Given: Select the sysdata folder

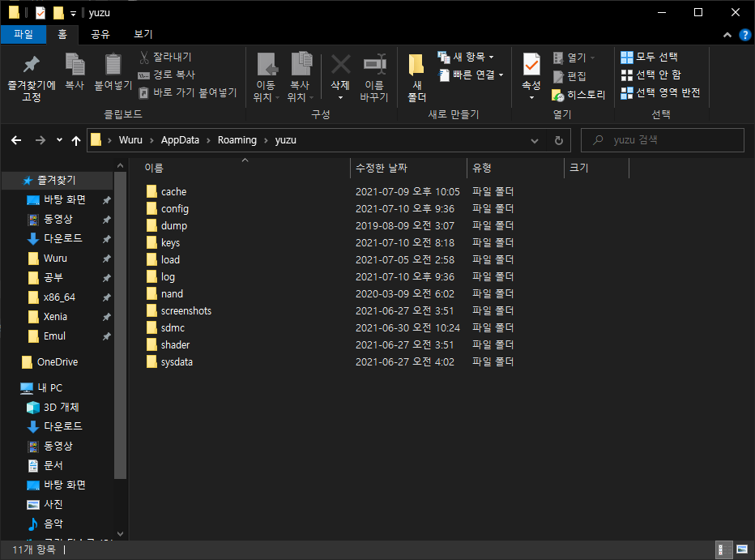Looking at the screenshot, I should pyautogui.click(x=169, y=361).
